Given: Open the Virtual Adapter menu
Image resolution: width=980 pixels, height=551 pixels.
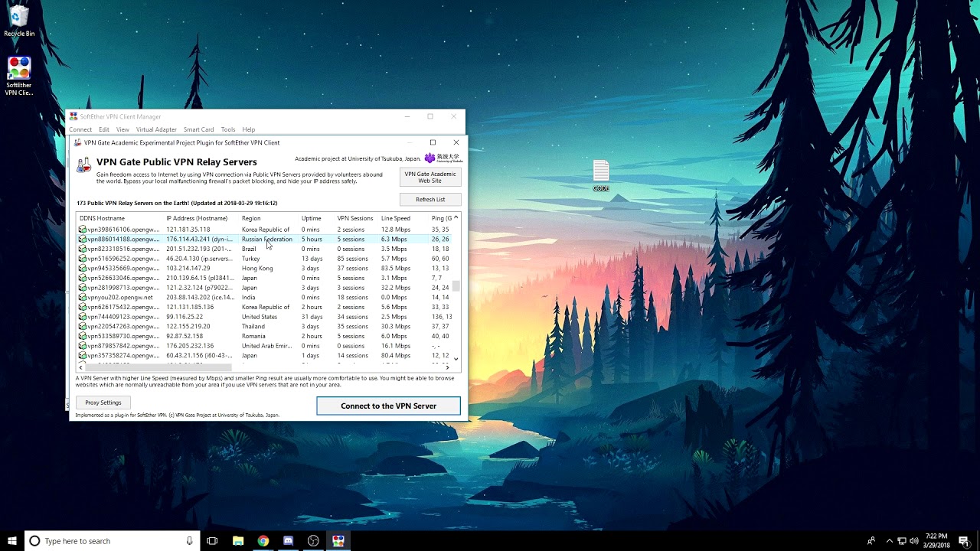Looking at the screenshot, I should coord(156,129).
